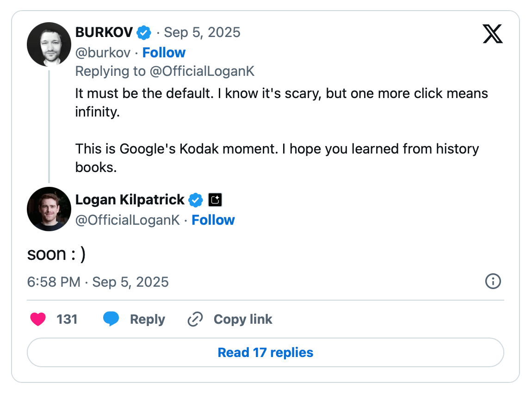Open the Logan Kilpatrick display name link
This screenshot has width=532, height=394.
pyautogui.click(x=130, y=200)
